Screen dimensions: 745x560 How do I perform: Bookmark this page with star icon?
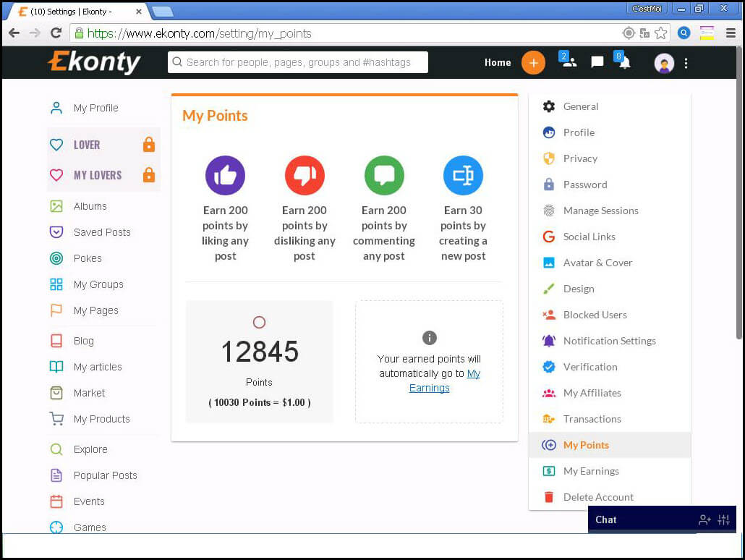pos(660,33)
